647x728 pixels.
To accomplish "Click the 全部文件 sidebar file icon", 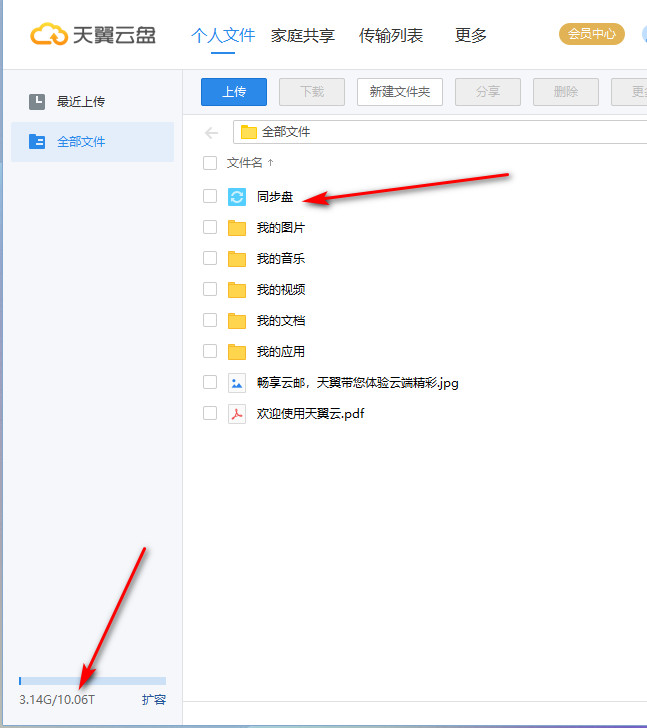I will [x=37, y=141].
